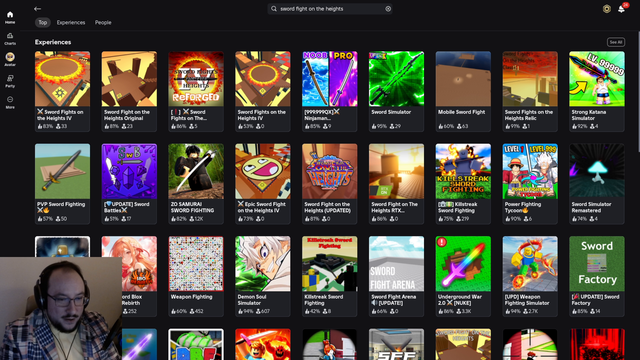Click 'Mobile Sword Fight' title text
Image resolution: width=640 pixels, height=360 pixels.
[x=461, y=112]
